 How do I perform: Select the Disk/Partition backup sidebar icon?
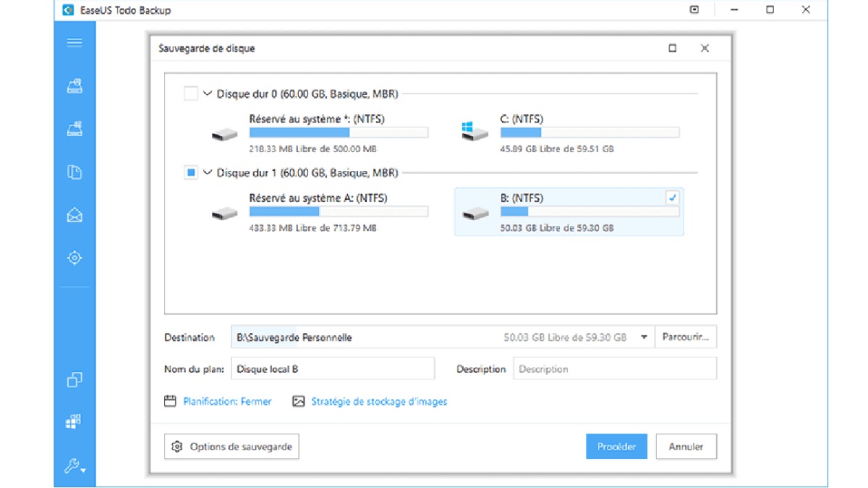pyautogui.click(x=75, y=86)
